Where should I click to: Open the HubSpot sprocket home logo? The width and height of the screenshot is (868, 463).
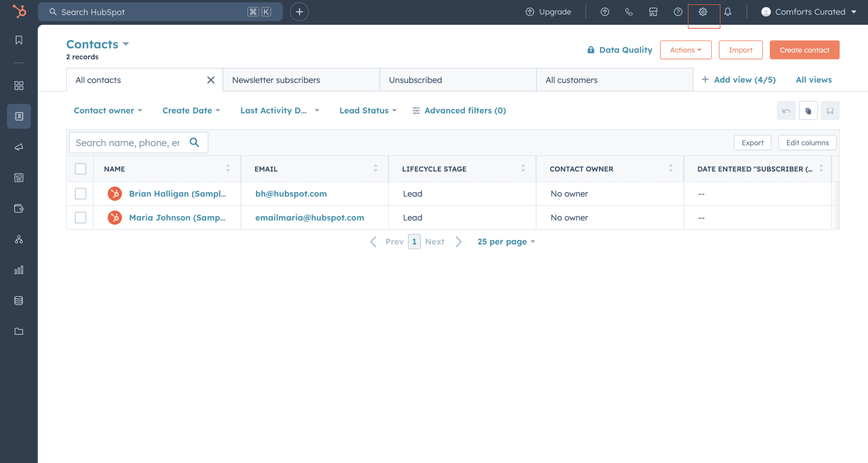(19, 11)
